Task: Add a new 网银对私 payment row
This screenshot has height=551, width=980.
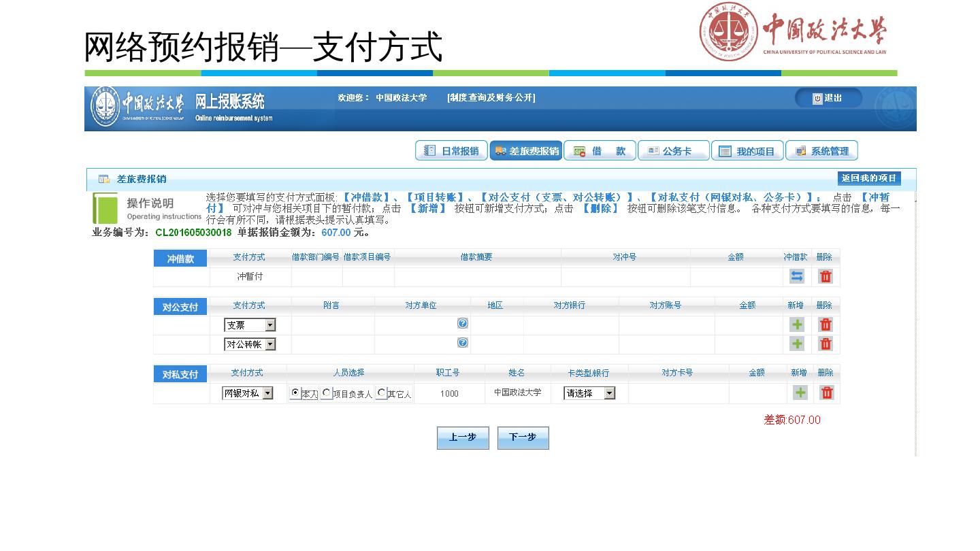Action: coord(800,393)
